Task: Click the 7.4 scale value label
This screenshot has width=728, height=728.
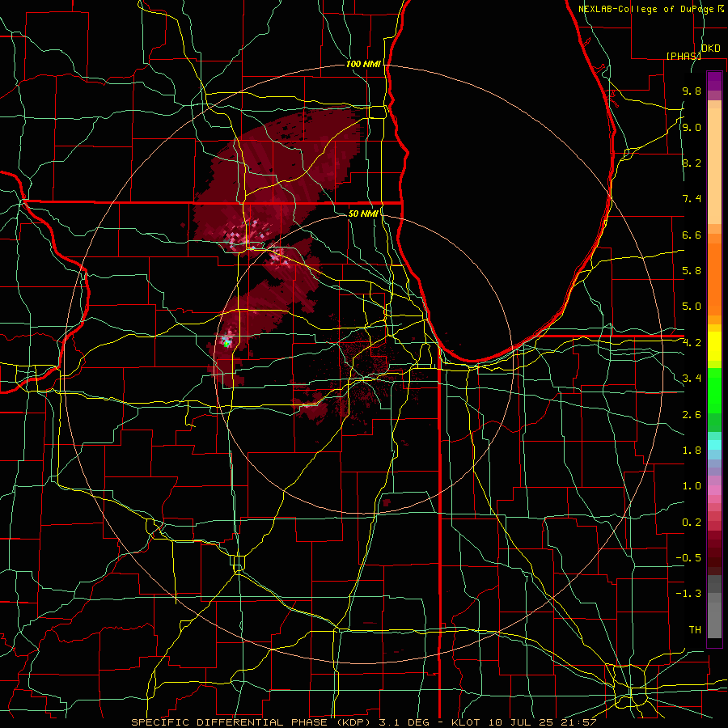Action: click(x=692, y=199)
